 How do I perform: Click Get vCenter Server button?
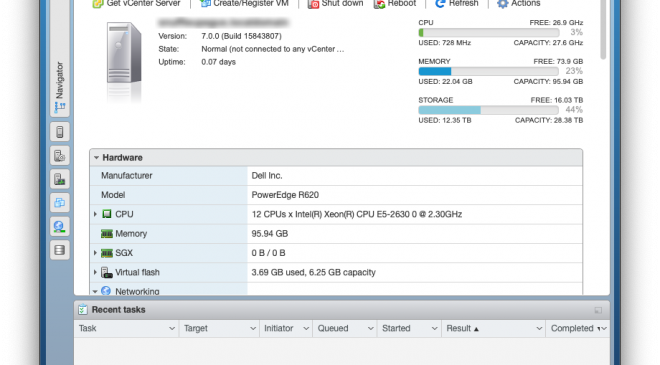(x=136, y=3)
